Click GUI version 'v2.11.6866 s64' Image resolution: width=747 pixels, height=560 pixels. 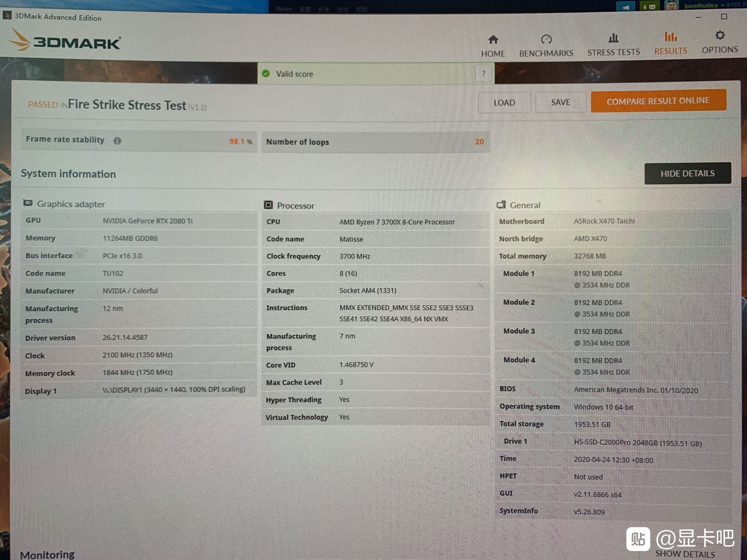tap(598, 495)
